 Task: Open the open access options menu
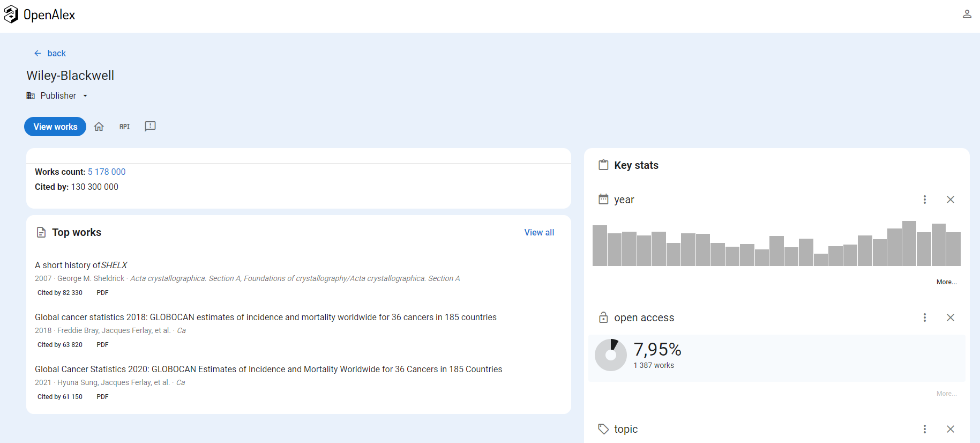pyautogui.click(x=925, y=318)
